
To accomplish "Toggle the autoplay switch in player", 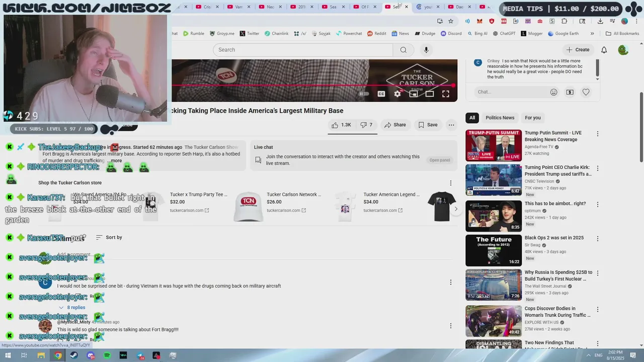I will [x=364, y=94].
